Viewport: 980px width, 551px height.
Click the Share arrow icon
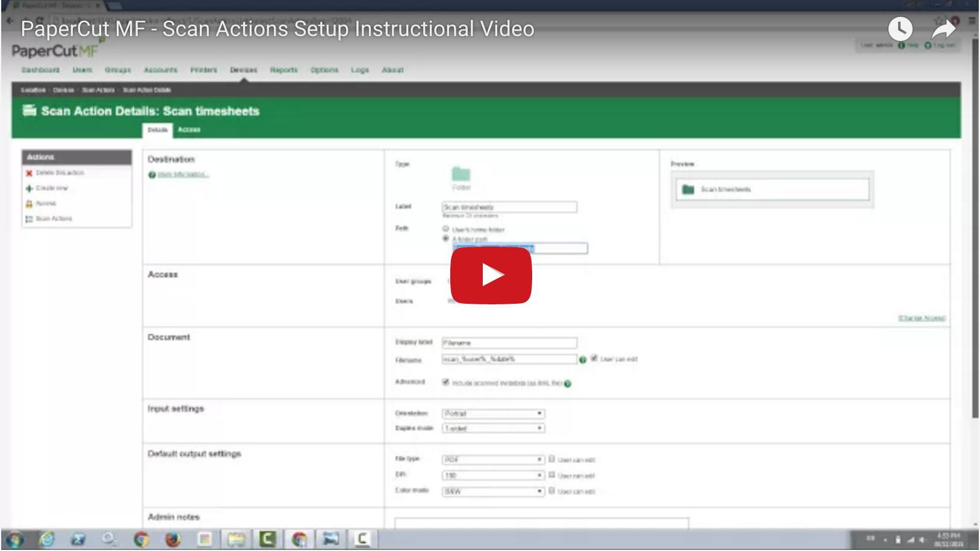pos(944,29)
